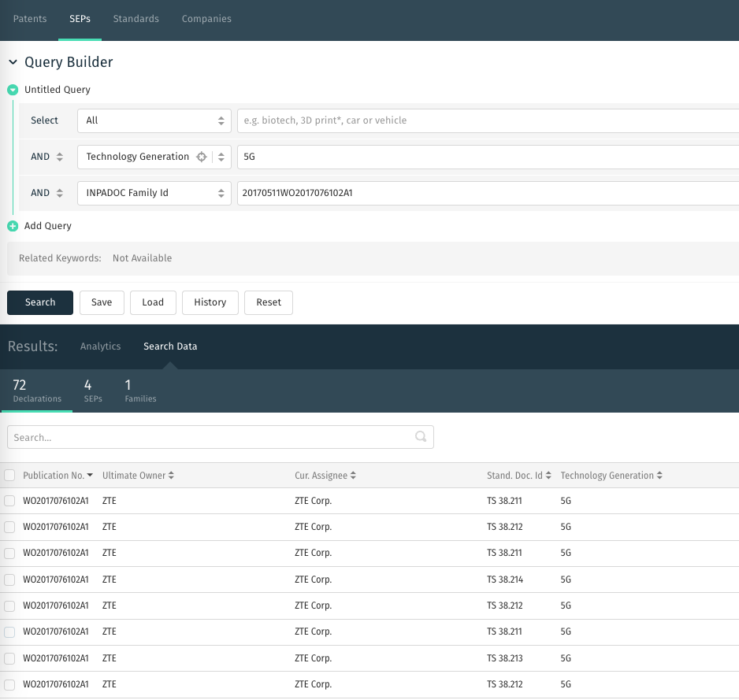The width and height of the screenshot is (739, 700).
Task: Click the green Add Query plus icon
Action: coord(13,226)
